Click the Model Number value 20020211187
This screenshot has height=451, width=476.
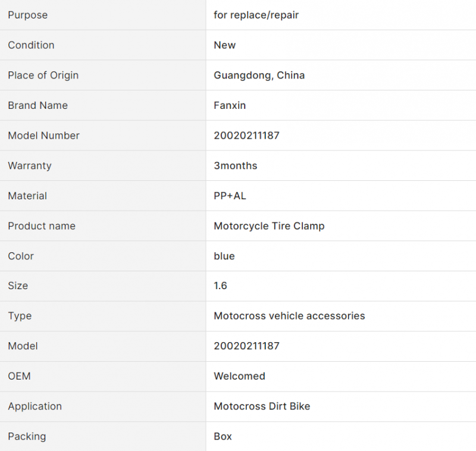[246, 136]
